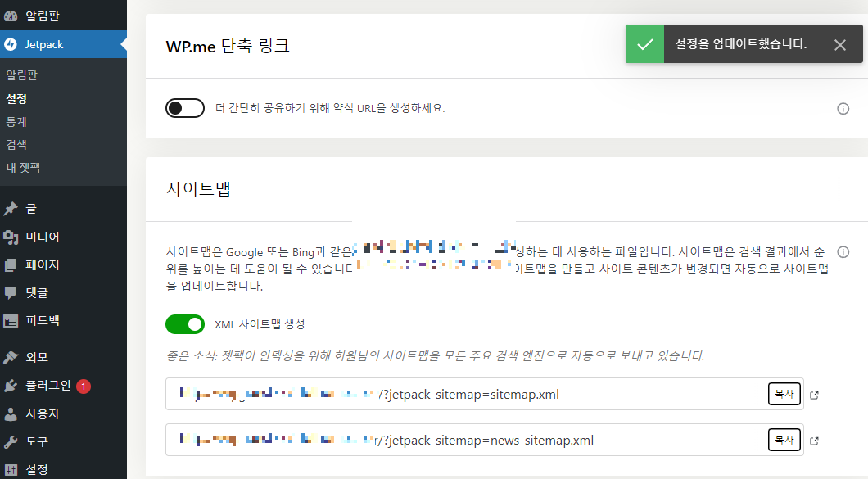Click the WP.me 단축 링크 heading

[x=228, y=46]
